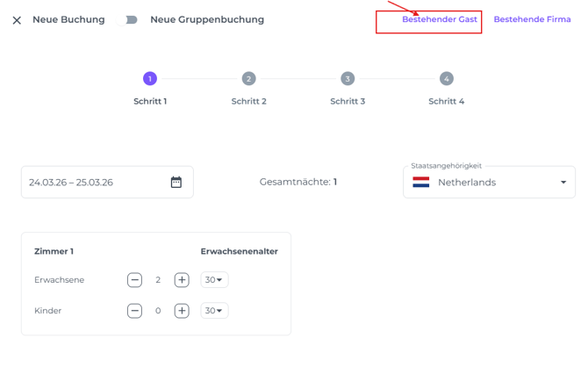588x367 pixels.
Task: Close the Neue Buchung dialog
Action: point(17,20)
